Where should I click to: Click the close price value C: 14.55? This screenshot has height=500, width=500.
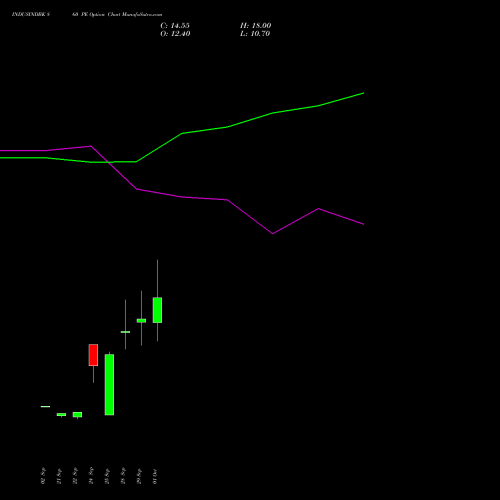pos(175,26)
